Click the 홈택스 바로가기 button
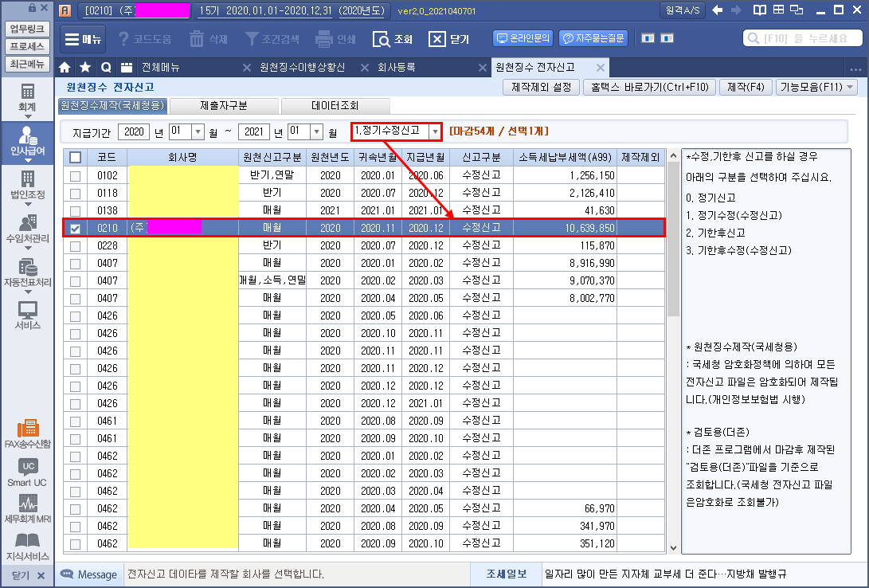The image size is (869, 588). coord(648,87)
